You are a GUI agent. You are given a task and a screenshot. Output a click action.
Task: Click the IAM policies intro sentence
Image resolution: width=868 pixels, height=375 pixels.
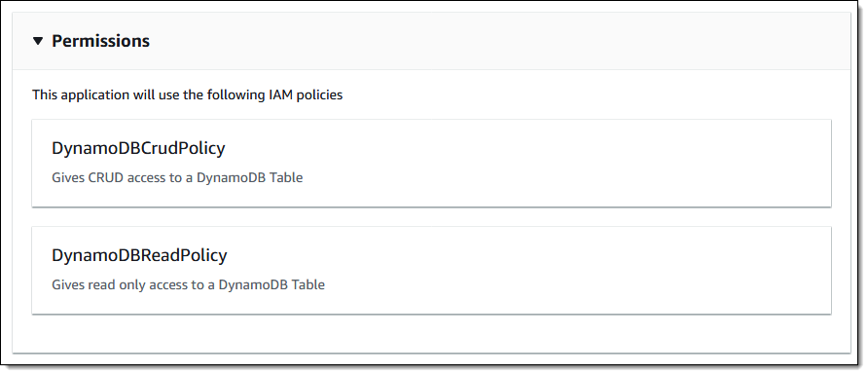point(187,95)
